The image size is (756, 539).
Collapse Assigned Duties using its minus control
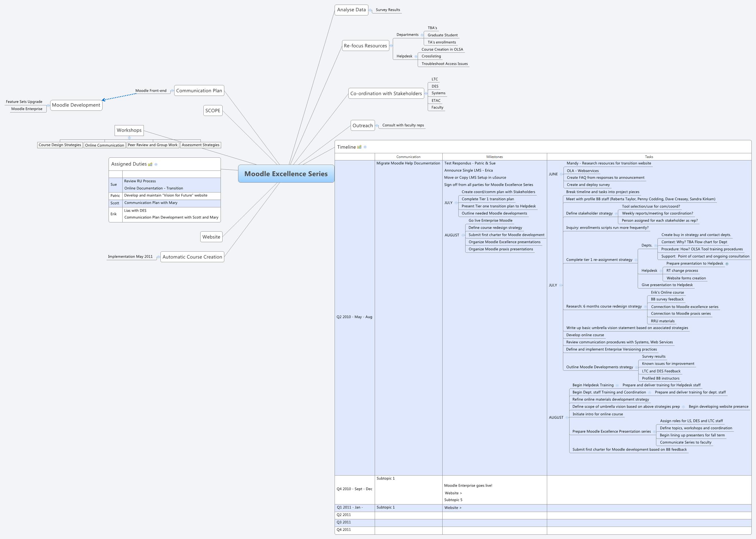pos(156,164)
